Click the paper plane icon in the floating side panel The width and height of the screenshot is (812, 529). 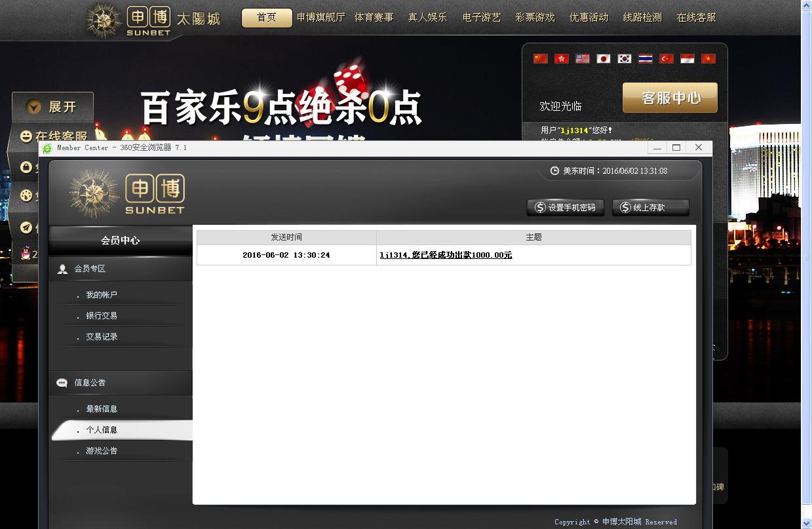26,227
